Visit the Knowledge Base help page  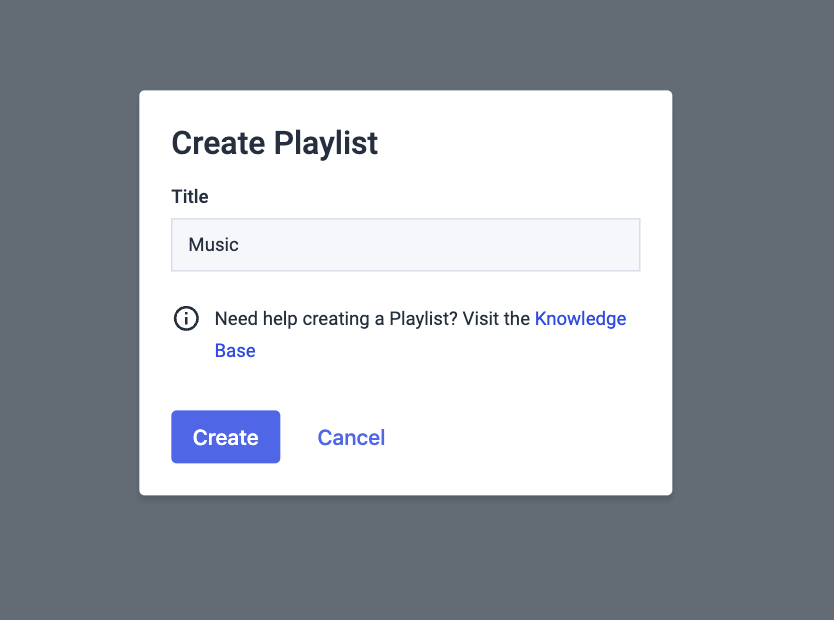pyautogui.click(x=235, y=351)
